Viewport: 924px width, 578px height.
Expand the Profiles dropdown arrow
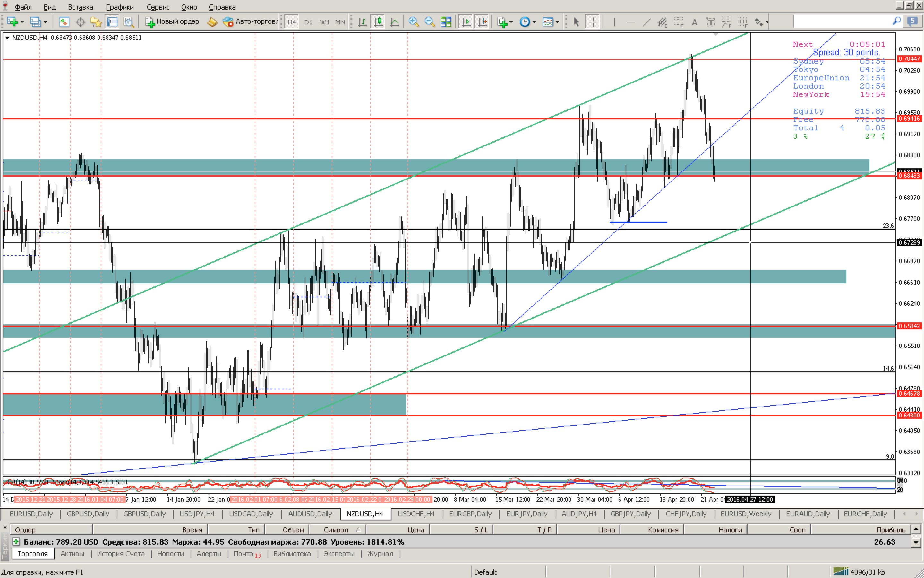point(45,22)
